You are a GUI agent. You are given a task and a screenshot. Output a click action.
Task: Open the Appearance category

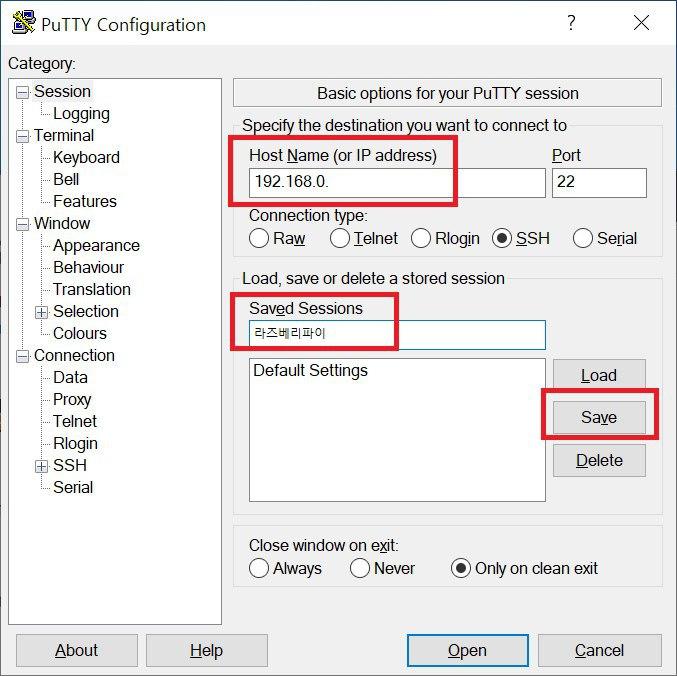(96, 246)
